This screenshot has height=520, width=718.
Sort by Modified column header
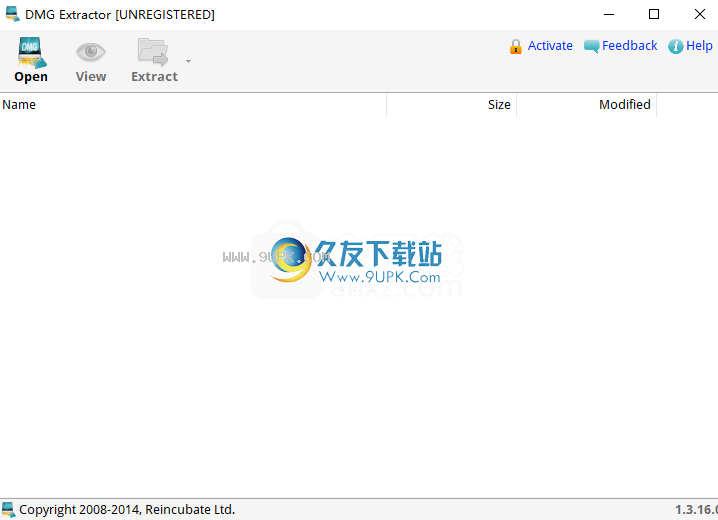587,105
